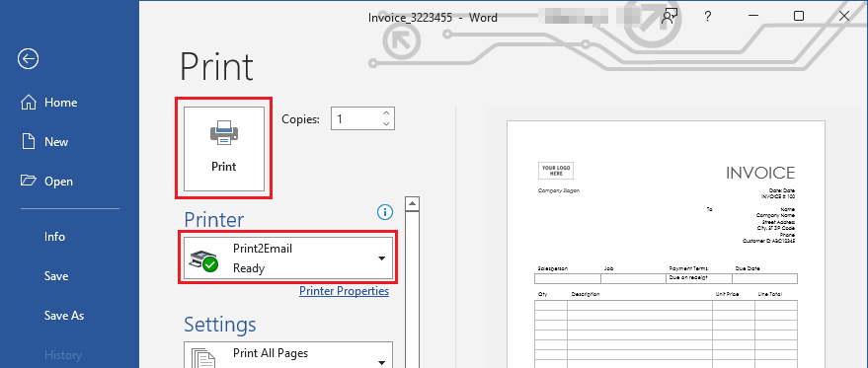Minimize the Word window

[752, 17]
